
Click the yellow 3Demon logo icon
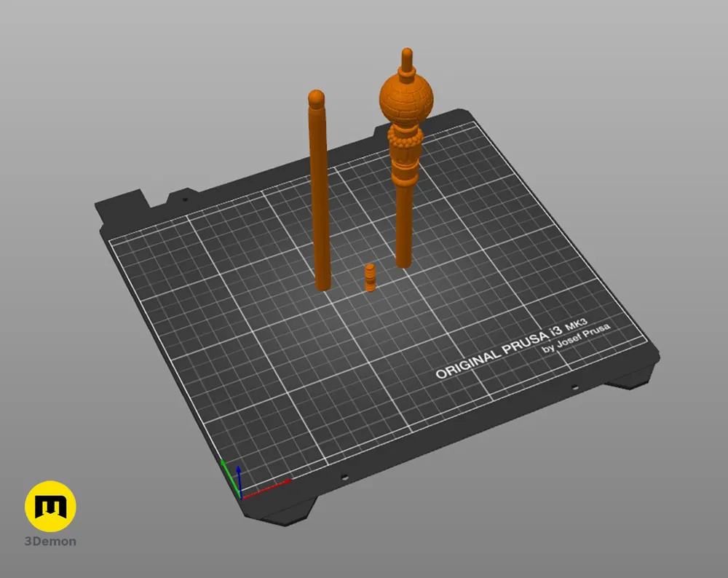click(x=50, y=507)
